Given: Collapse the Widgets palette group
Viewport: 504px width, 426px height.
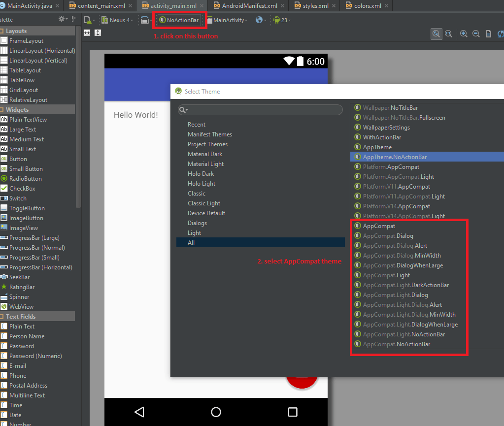Looking at the screenshot, I should (37, 109).
